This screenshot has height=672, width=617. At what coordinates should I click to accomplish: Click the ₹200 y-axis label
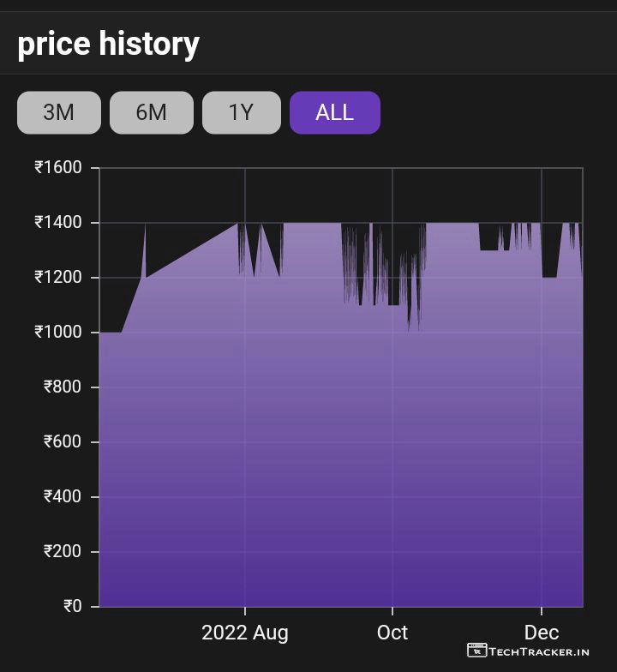63,552
